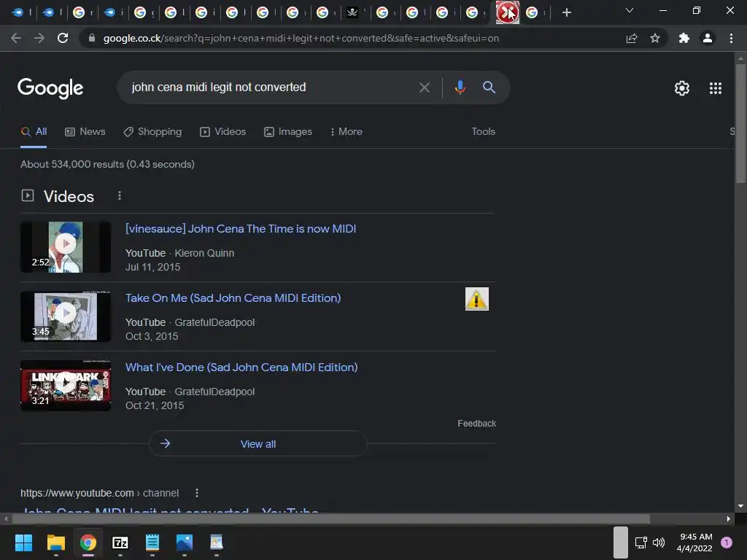Viewport: 747px width, 560px height.
Task: Switch to Videos results
Action: point(223,132)
